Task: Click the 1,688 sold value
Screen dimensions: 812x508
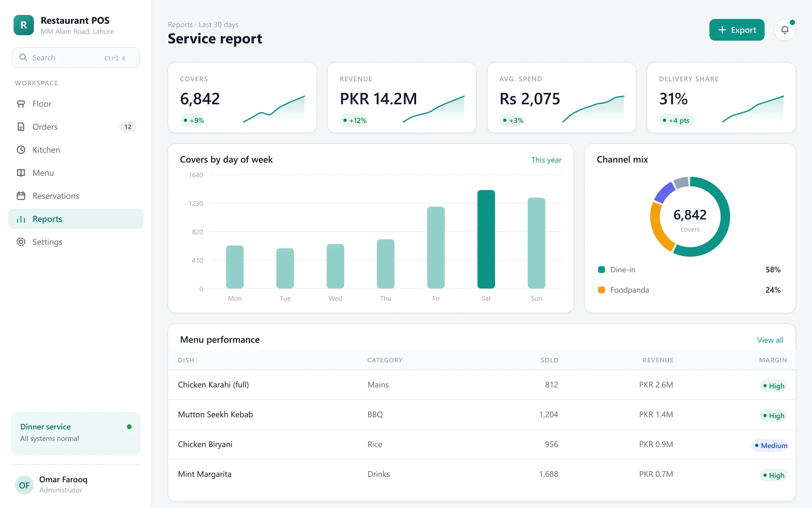Action: pos(548,474)
